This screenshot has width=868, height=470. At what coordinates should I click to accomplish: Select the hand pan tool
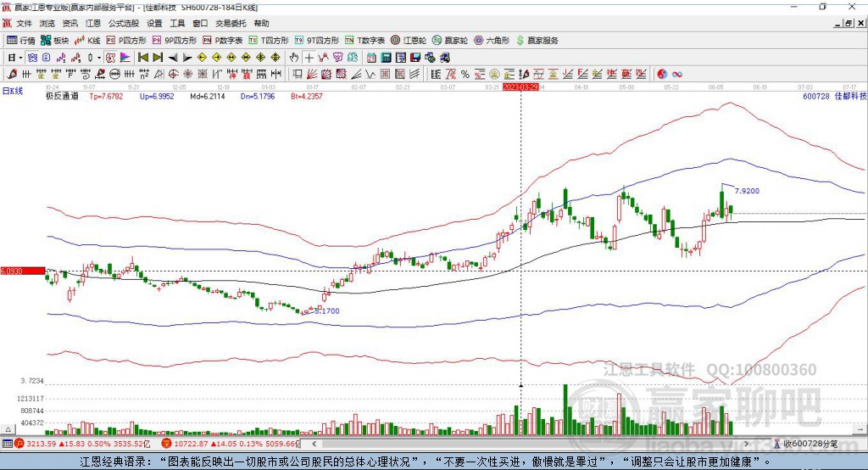(294, 58)
